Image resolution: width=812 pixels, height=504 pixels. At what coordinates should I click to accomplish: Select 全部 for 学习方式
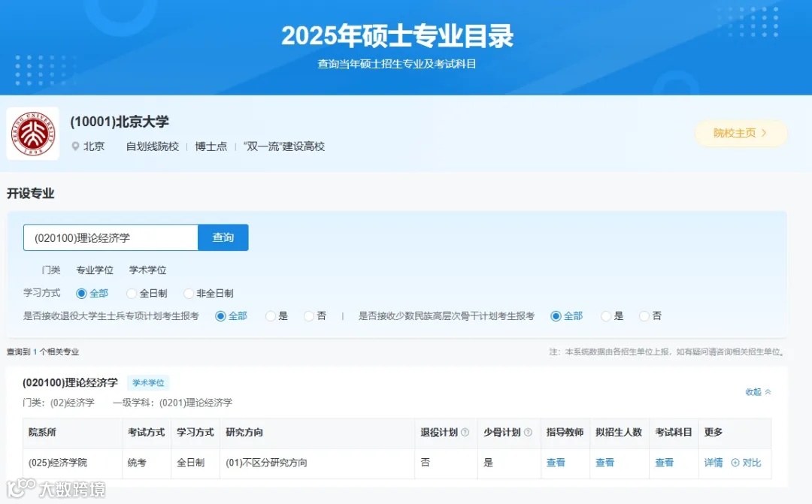click(x=92, y=294)
